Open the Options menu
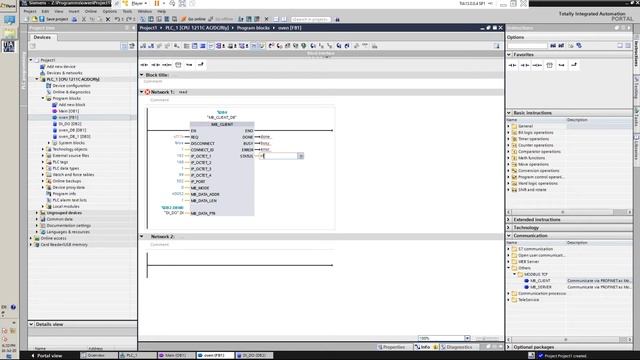The image size is (640, 360). point(109,11)
